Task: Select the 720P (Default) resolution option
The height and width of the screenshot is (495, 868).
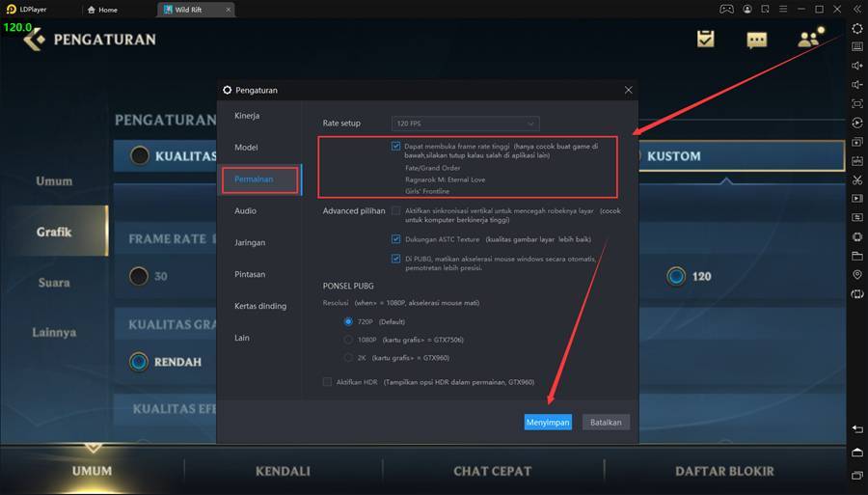Action: point(348,321)
